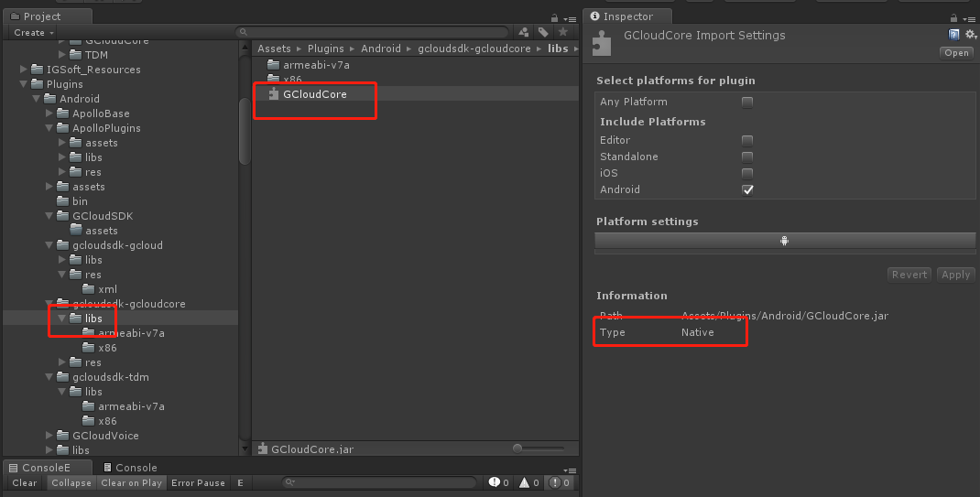Toggle Error Pause in console
980x497 pixels.
198,482
